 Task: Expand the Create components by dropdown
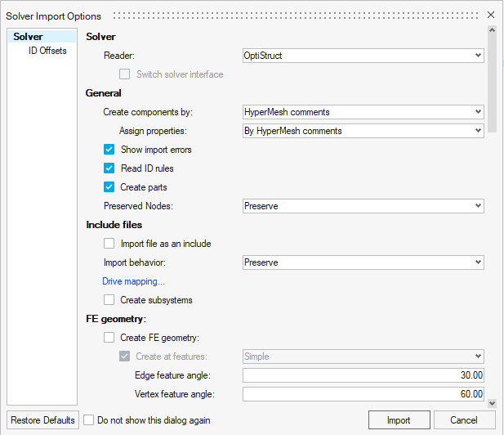coord(363,112)
